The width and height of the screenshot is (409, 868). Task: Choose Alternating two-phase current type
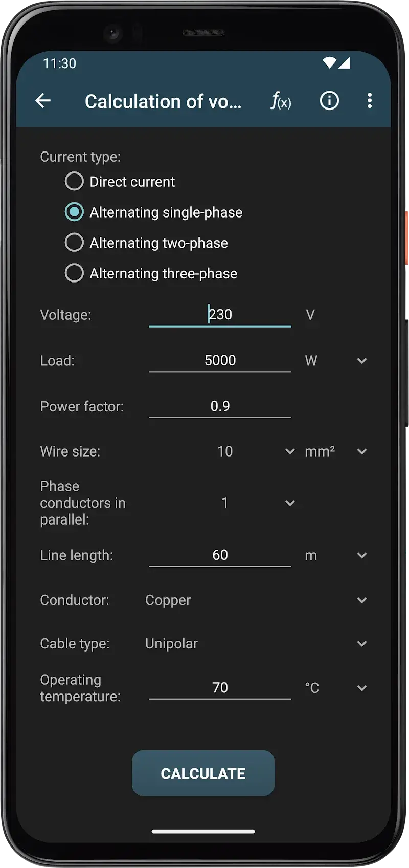74,242
